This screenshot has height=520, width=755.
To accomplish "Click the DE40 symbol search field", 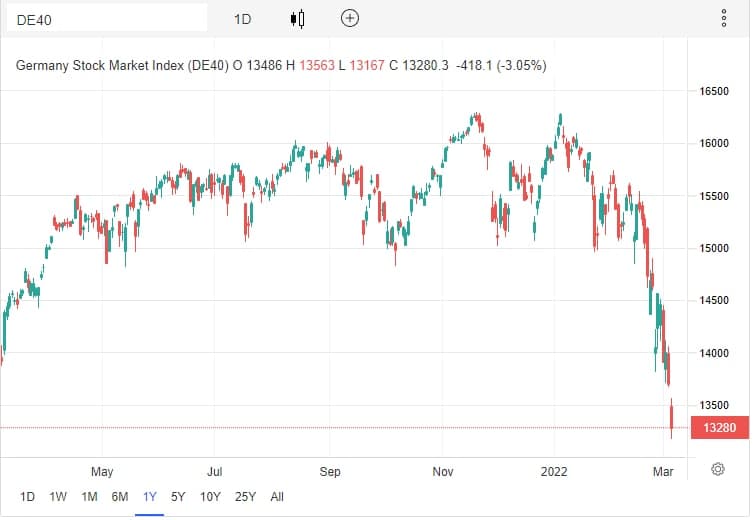I will pos(107,20).
